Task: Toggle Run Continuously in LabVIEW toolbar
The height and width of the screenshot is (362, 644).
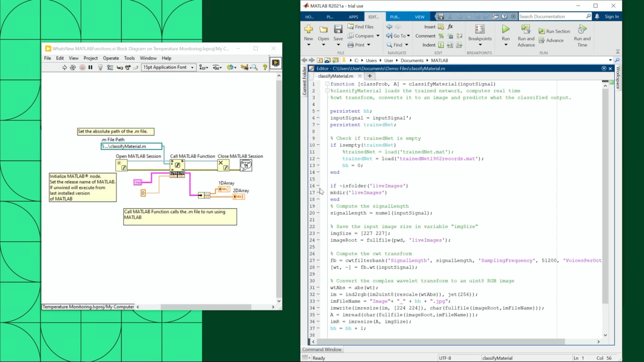Action: [x=73, y=67]
